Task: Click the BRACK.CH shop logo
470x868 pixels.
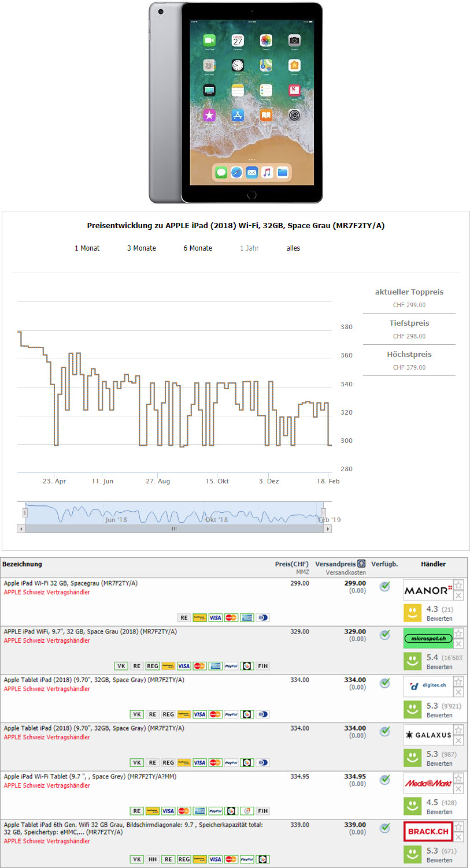Action: (x=428, y=832)
